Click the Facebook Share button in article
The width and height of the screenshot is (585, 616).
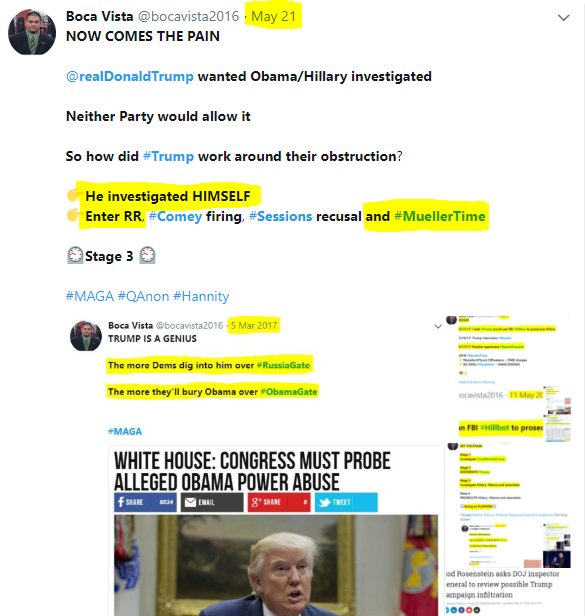(145, 502)
